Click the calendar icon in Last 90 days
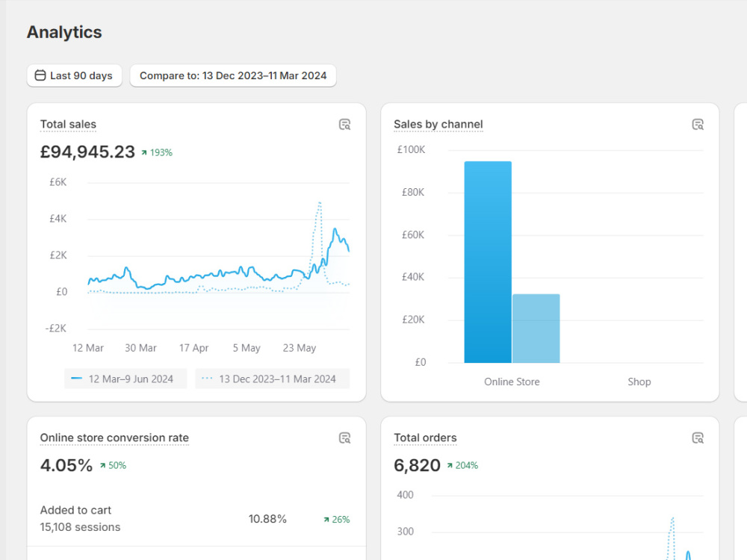Viewport: 747px width, 560px height. tap(40, 75)
